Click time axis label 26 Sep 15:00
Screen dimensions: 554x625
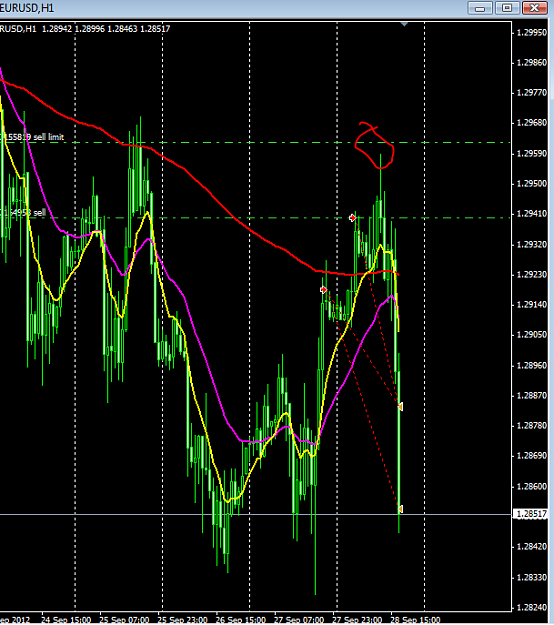click(x=240, y=620)
